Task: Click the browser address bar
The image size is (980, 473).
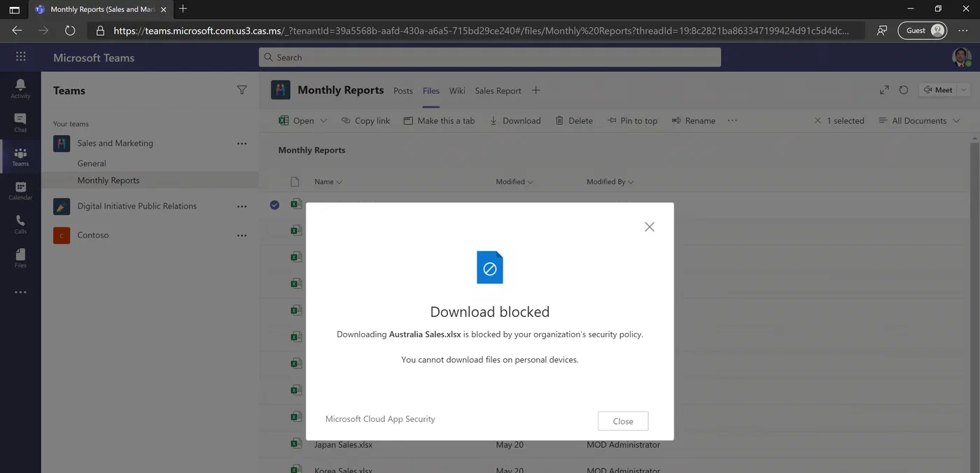Action: (x=476, y=31)
